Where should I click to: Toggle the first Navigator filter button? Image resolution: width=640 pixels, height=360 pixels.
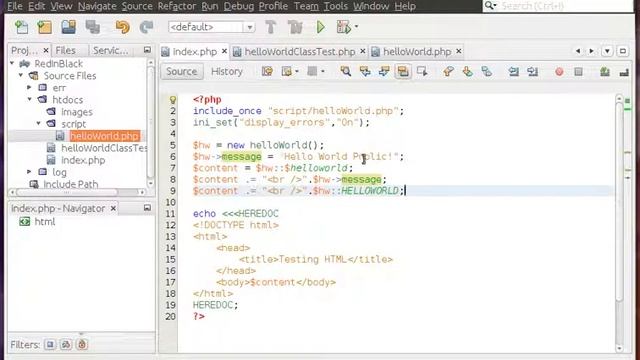click(x=50, y=344)
